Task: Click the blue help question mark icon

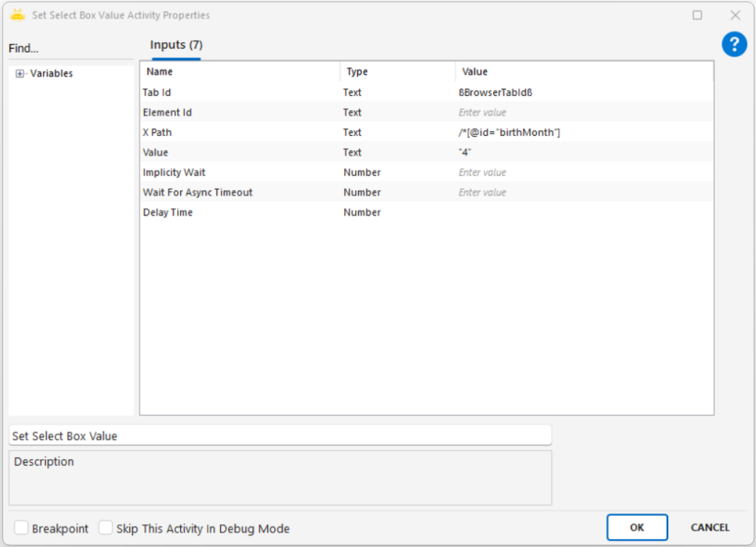Action: click(734, 44)
